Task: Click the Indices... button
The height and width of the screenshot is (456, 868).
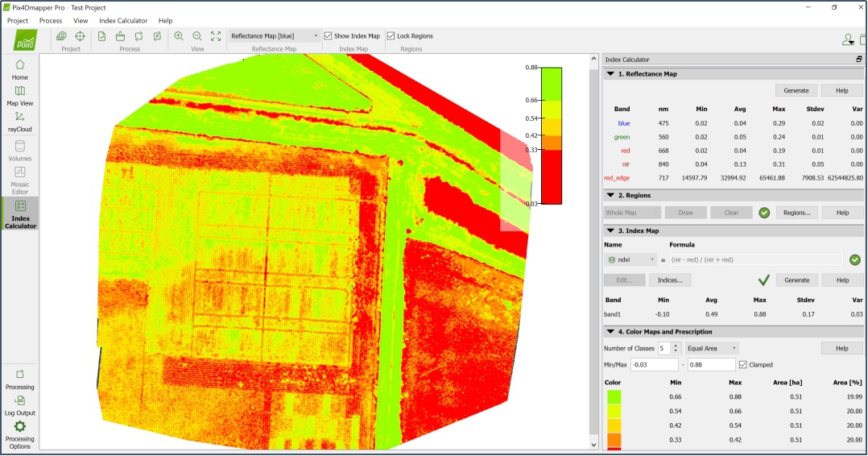Action: pos(670,280)
